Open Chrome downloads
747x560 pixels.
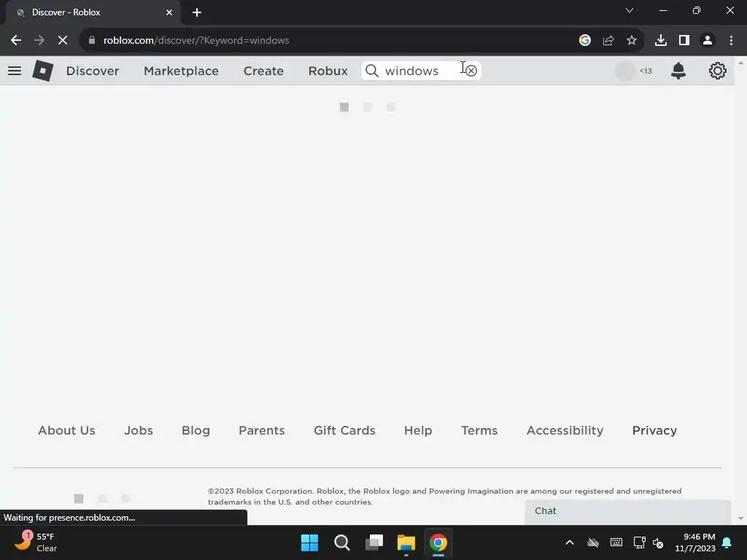click(661, 41)
